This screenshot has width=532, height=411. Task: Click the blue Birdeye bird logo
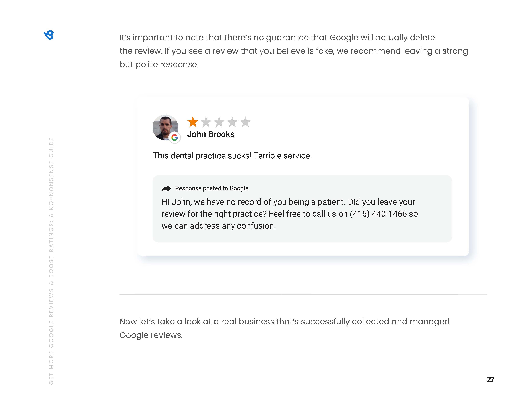49,35
